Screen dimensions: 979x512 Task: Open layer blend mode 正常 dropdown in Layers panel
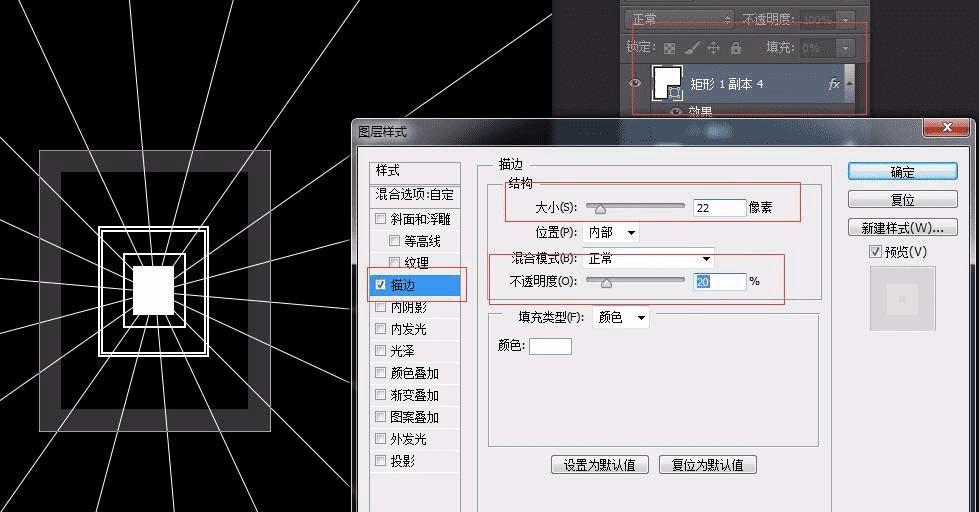pyautogui.click(x=679, y=20)
